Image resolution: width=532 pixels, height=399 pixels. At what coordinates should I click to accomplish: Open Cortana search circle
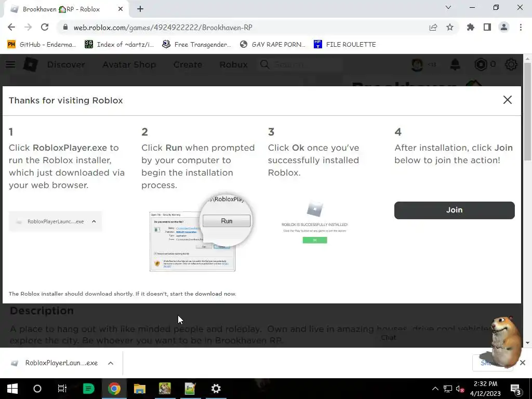[x=37, y=389]
